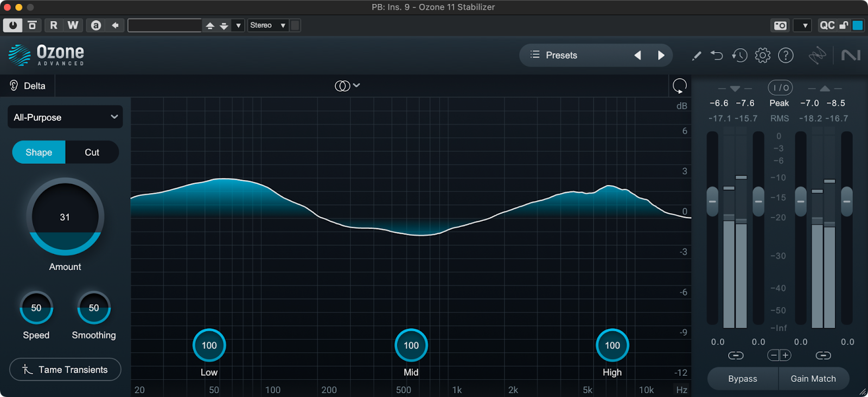Click the Mid band knob showing 100

pos(411,345)
